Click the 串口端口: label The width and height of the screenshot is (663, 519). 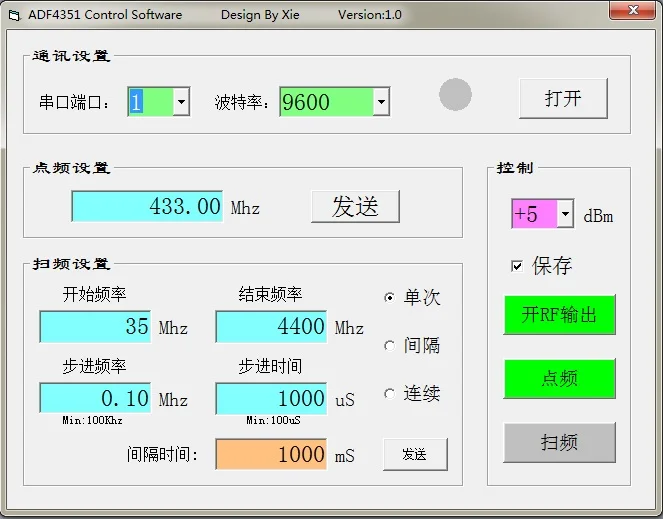(x=74, y=102)
